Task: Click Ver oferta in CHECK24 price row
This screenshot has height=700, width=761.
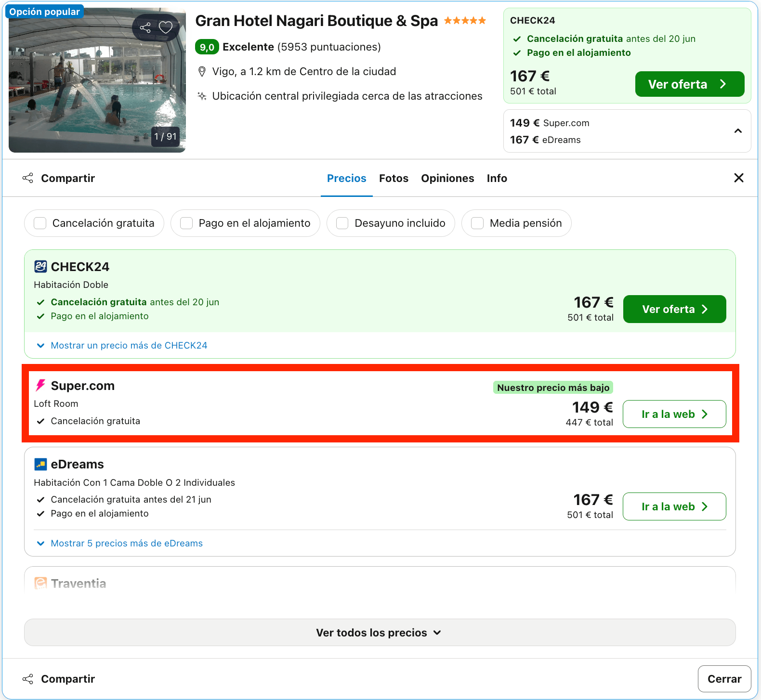Action: click(x=674, y=309)
